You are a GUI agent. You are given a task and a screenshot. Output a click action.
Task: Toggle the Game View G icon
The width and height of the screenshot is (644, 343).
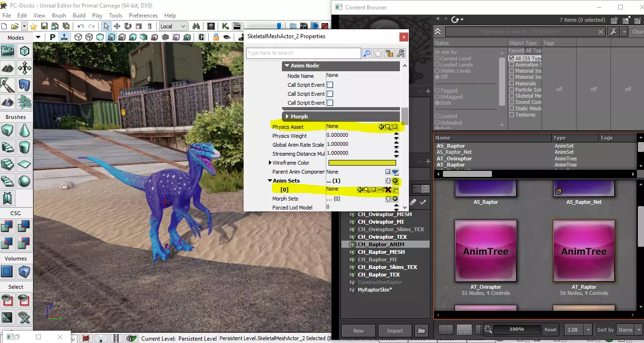tap(202, 37)
